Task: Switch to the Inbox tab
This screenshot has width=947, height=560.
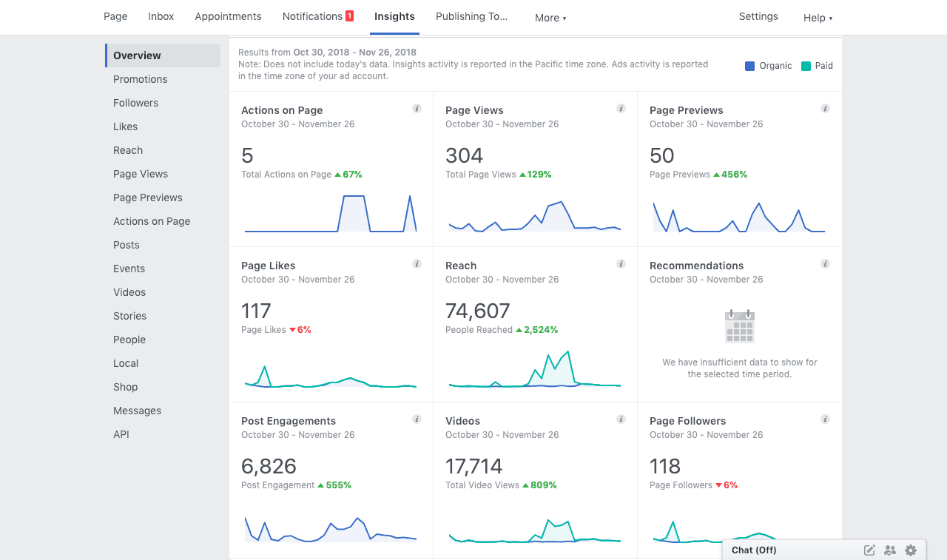Action: click(161, 16)
